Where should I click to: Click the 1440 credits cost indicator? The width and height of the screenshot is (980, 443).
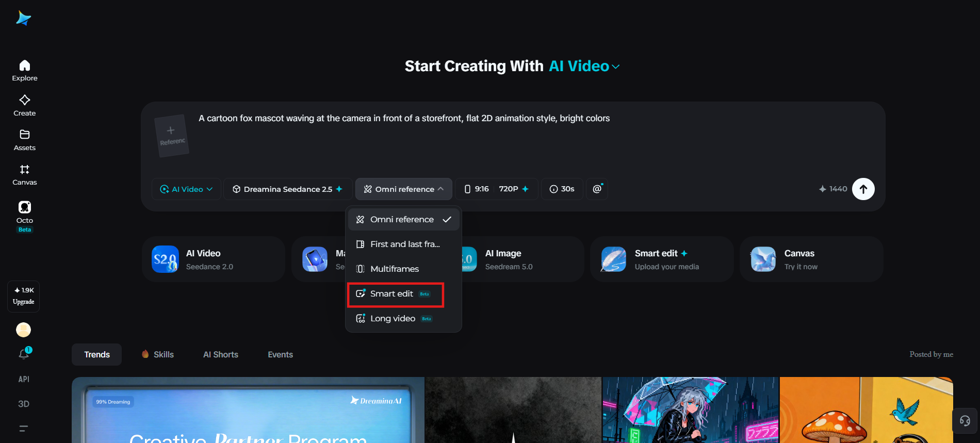tap(833, 189)
